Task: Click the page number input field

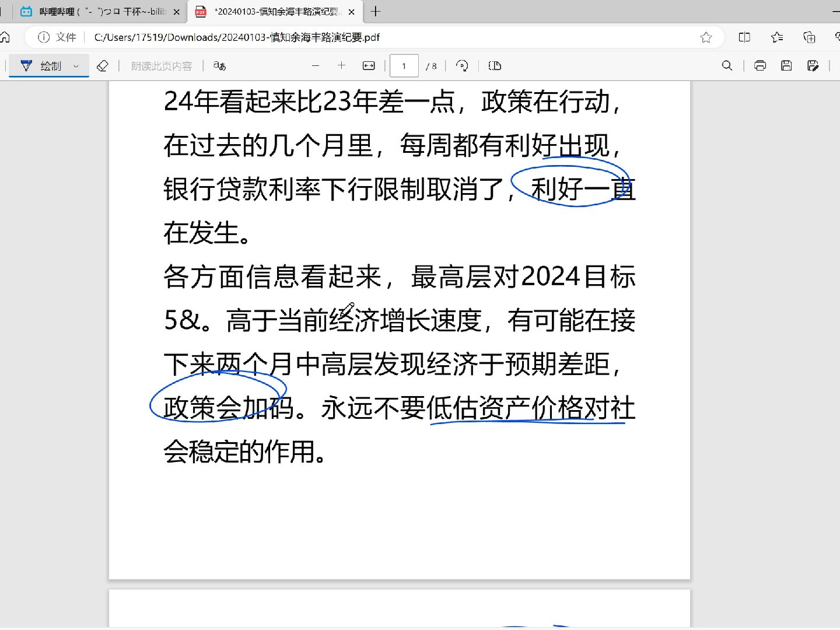Action: (x=404, y=66)
